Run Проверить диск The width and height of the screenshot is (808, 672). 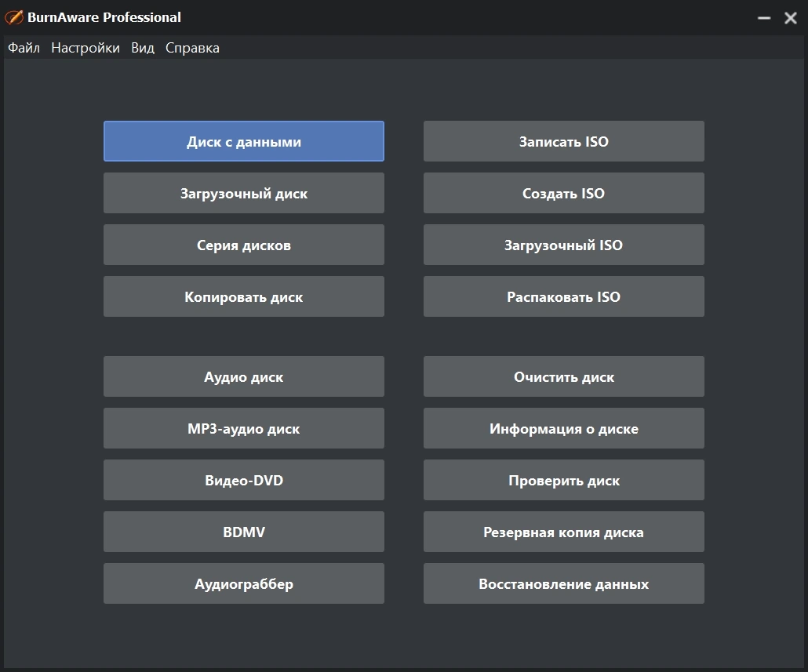point(564,480)
